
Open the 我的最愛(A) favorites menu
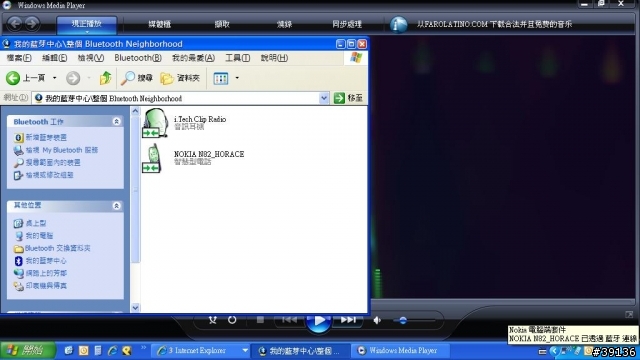193,58
